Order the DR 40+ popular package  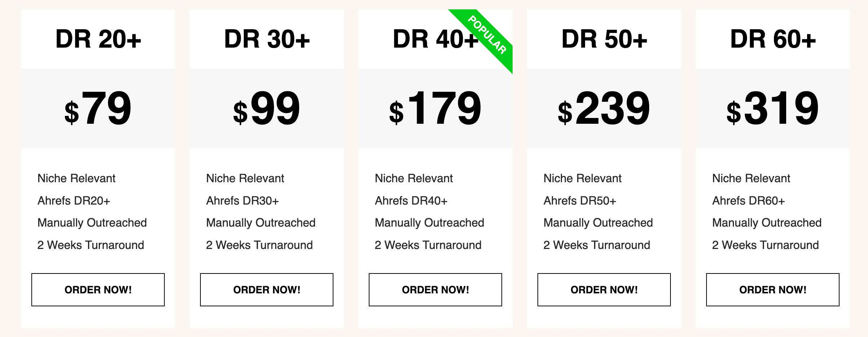(435, 290)
